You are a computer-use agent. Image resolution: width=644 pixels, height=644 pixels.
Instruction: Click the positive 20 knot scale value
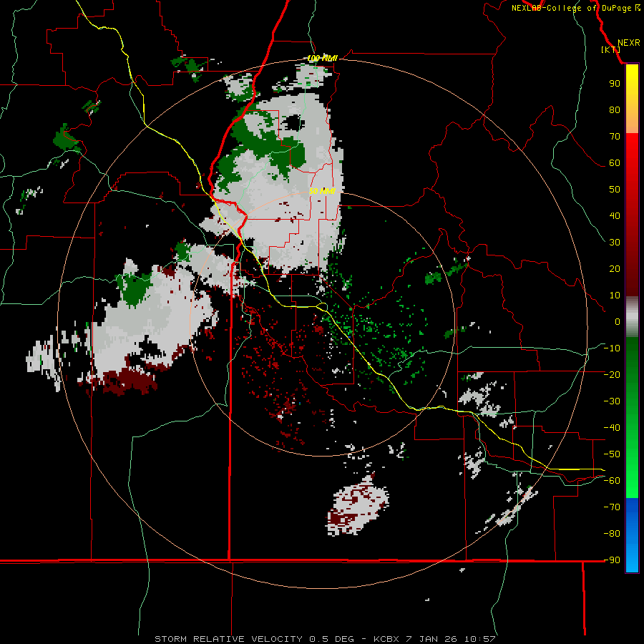point(615,268)
